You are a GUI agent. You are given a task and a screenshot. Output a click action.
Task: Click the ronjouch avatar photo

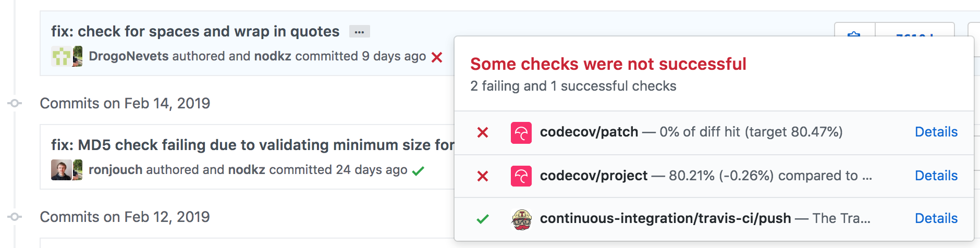tap(61, 170)
